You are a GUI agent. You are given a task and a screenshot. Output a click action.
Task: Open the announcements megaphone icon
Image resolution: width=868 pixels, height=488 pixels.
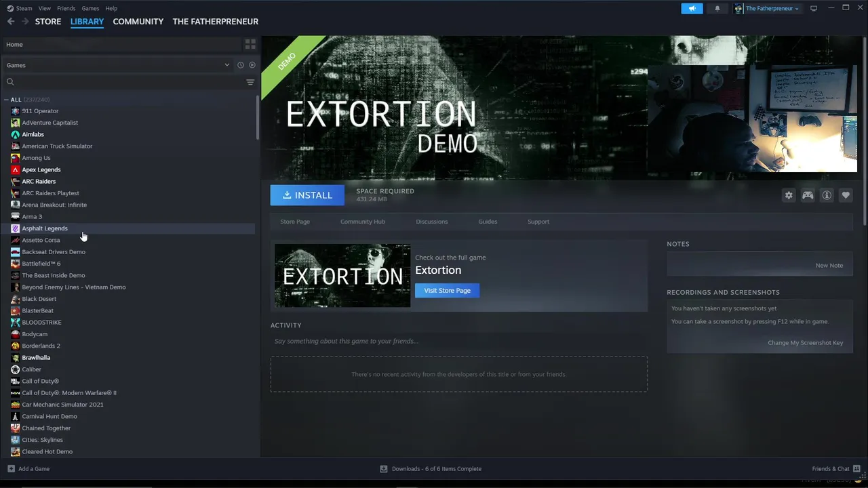coord(692,8)
